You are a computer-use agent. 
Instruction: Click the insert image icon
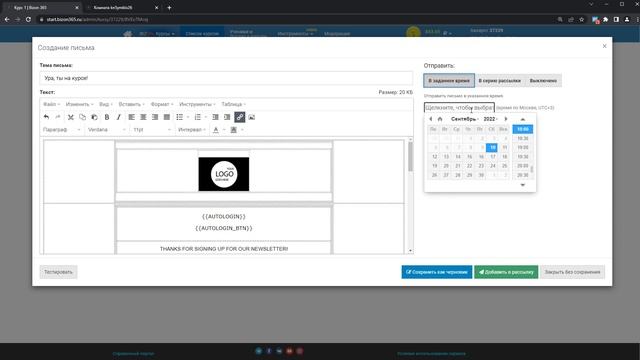(252, 117)
